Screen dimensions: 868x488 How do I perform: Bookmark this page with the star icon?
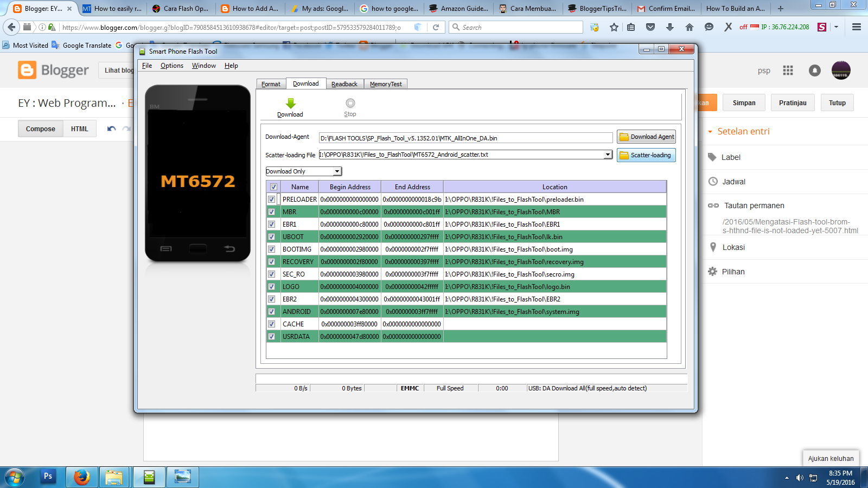coord(614,27)
